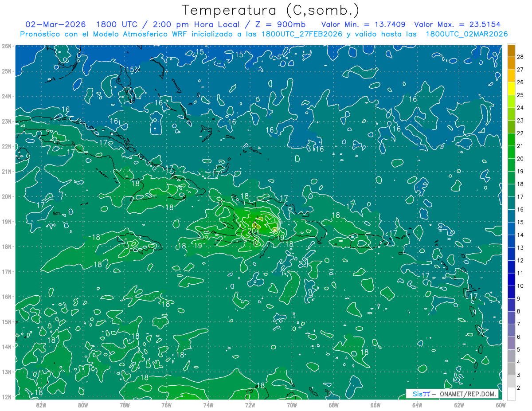Click the blue colorbar swatch for 14
The width and height of the screenshot is (532, 411).
coord(511,229)
